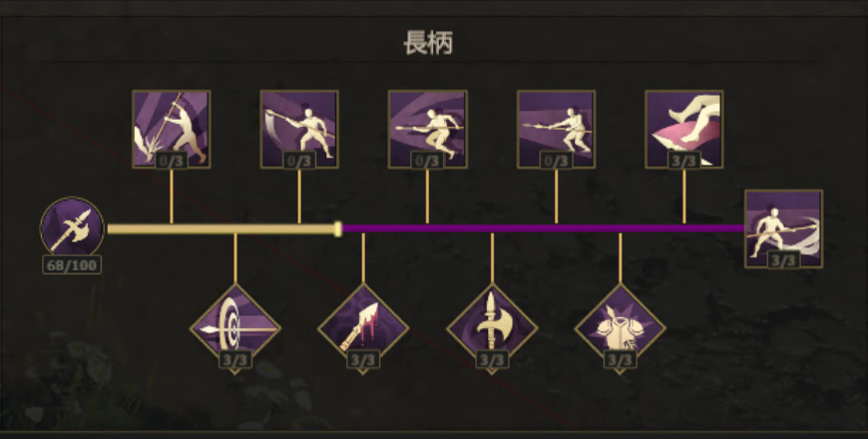Open the round polearm weapon mastery icon
868x439 pixels.
(x=72, y=228)
